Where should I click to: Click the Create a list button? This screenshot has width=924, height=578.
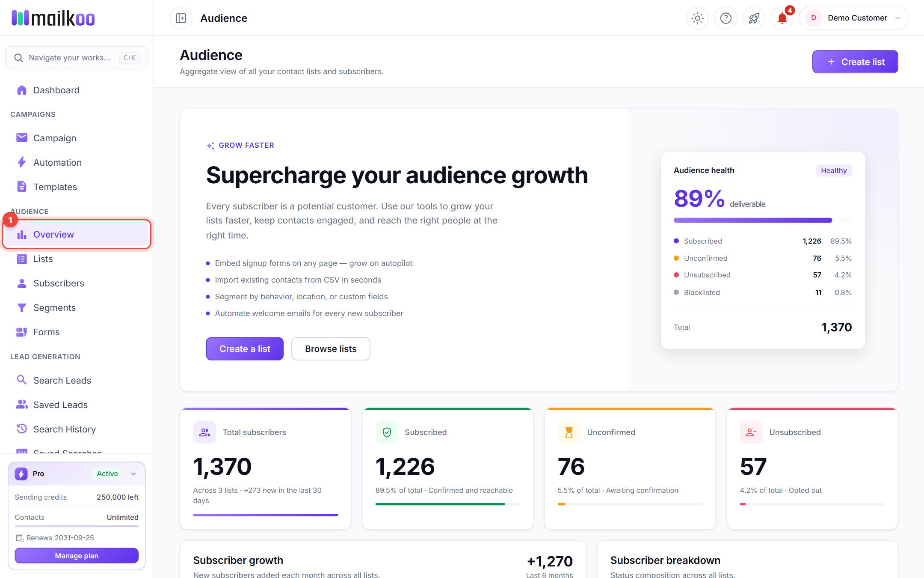pos(245,349)
